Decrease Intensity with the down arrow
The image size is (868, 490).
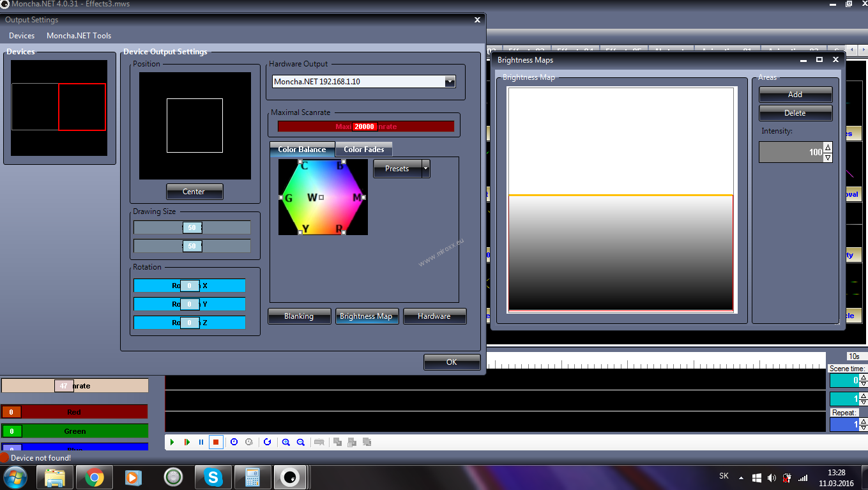click(x=828, y=157)
